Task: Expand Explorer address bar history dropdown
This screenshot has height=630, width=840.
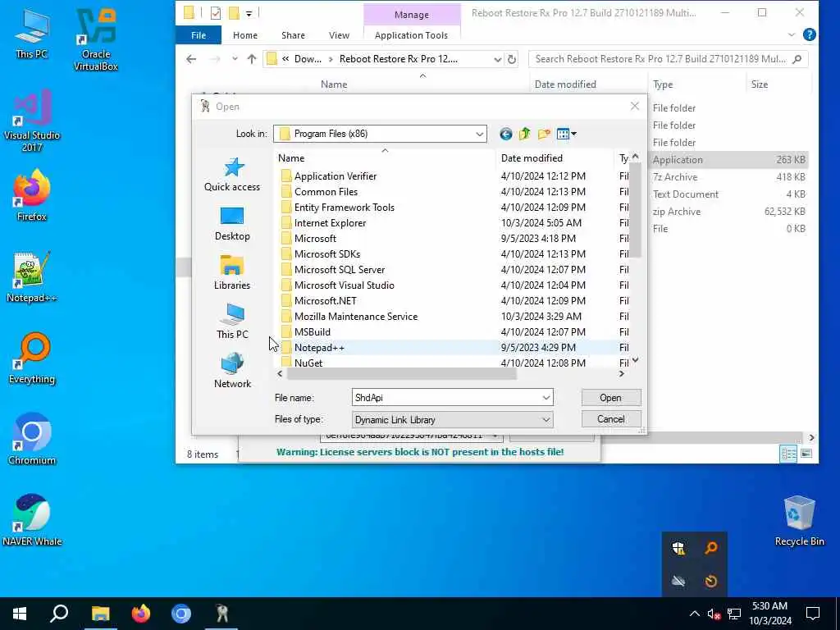Action: (x=497, y=59)
